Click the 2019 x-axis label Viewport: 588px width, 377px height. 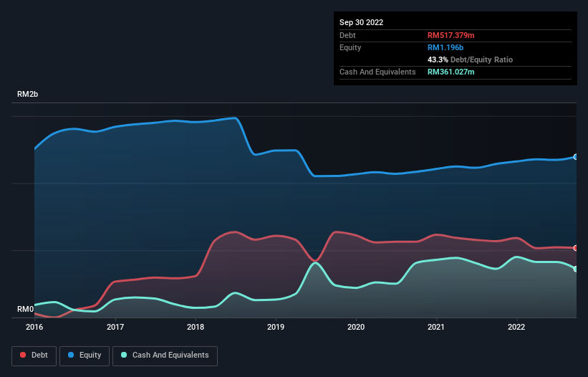coord(276,327)
